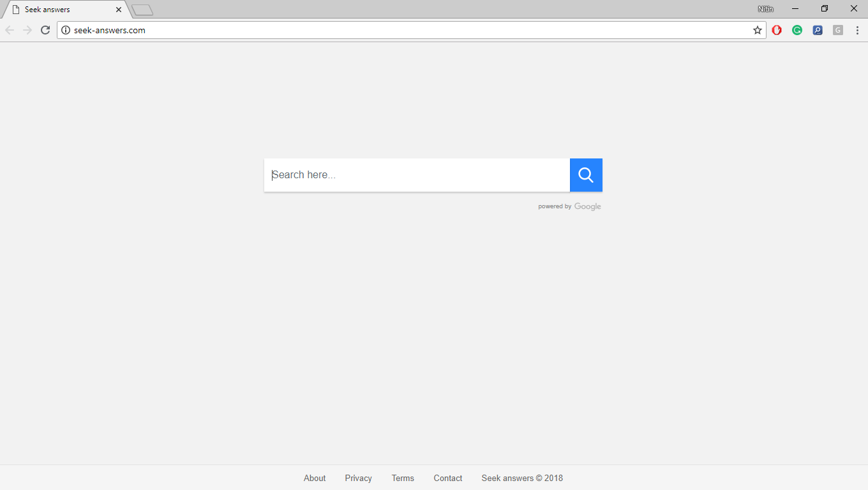868x490 pixels.
Task: Open a new tab
Action: click(x=142, y=10)
